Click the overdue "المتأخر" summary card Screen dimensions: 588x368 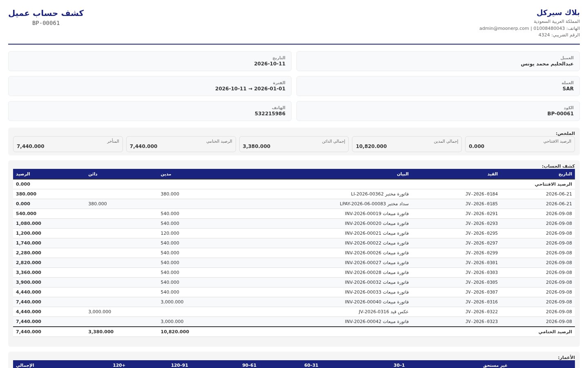[68, 144]
